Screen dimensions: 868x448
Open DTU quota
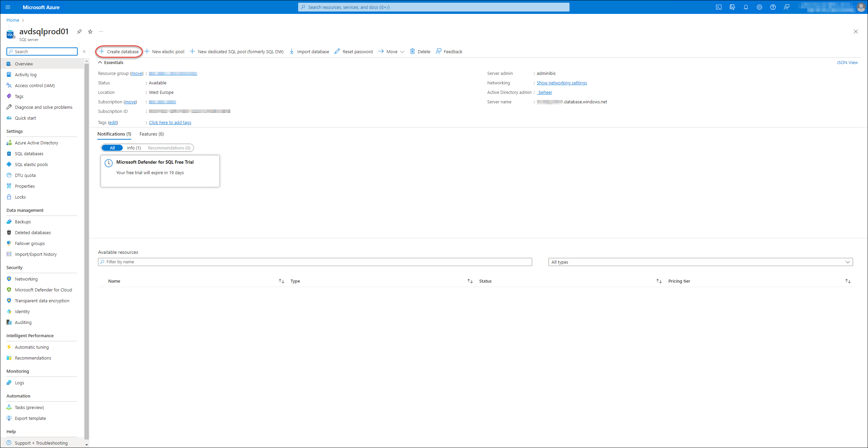42,175
